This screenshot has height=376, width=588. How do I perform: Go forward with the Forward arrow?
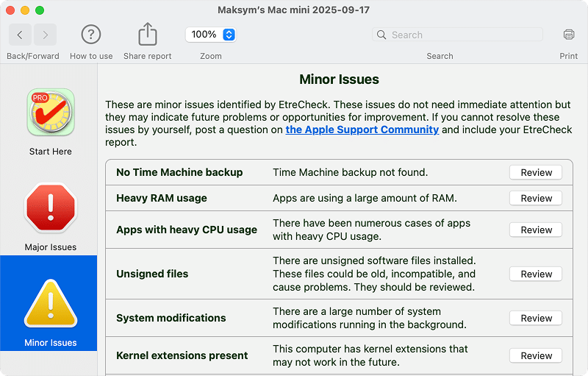45,35
